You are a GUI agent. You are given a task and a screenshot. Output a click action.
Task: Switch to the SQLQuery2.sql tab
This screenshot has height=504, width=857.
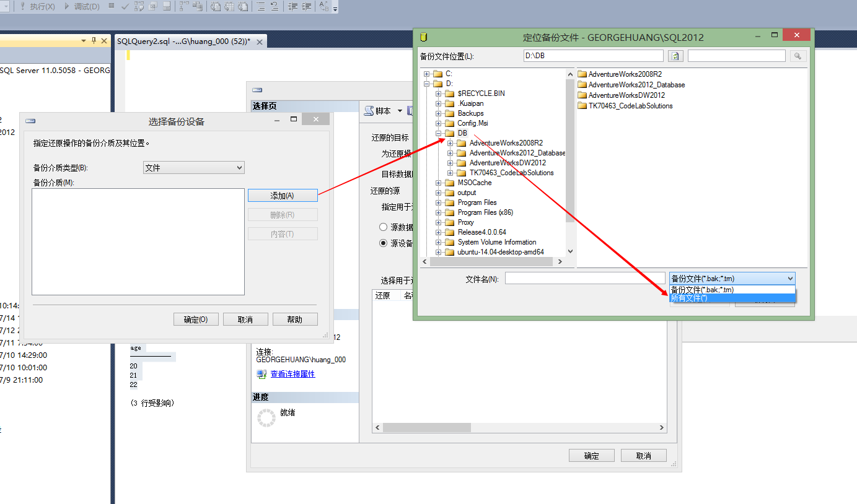(183, 41)
